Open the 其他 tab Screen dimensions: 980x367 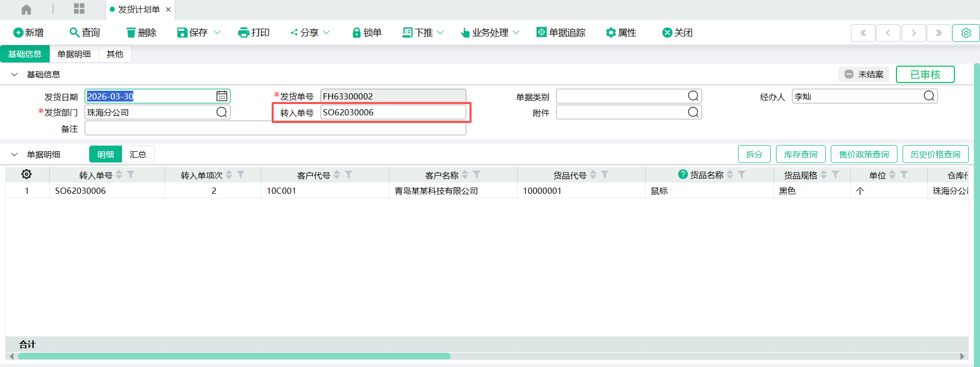pyautogui.click(x=115, y=54)
